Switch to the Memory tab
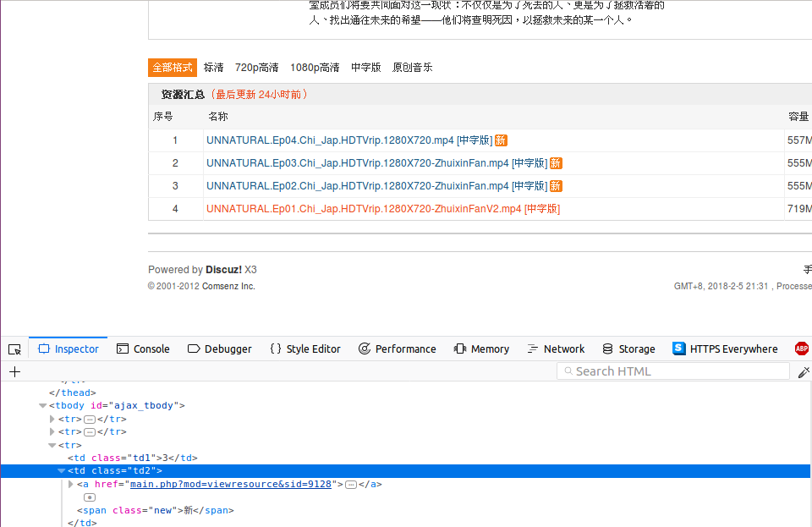The height and width of the screenshot is (527, 812). (x=481, y=349)
